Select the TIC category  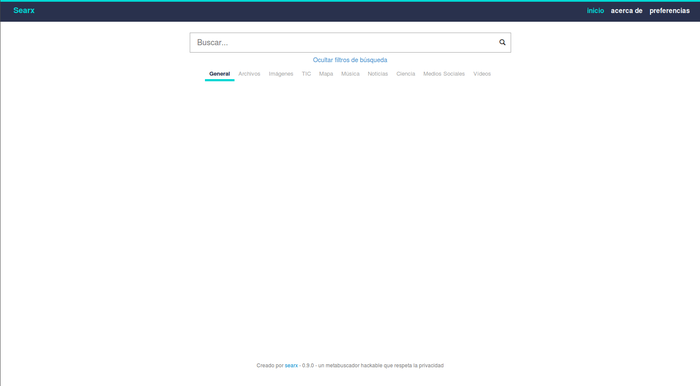306,74
